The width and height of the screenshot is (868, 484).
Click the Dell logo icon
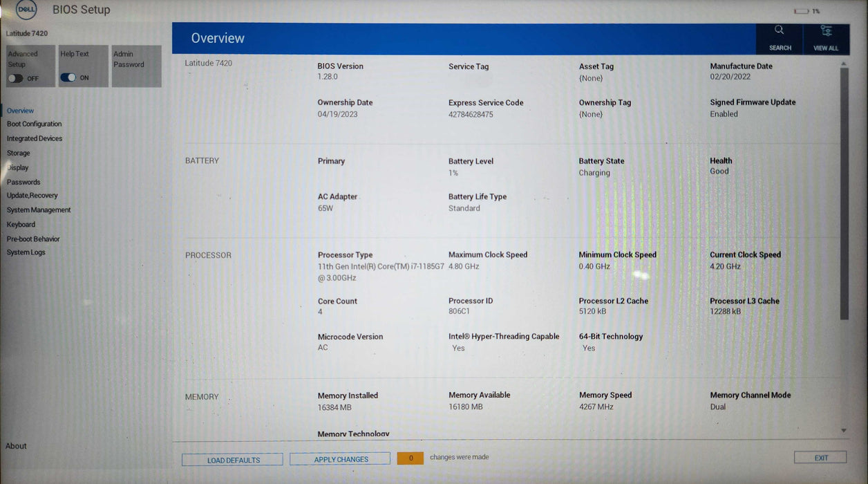pyautogui.click(x=26, y=9)
